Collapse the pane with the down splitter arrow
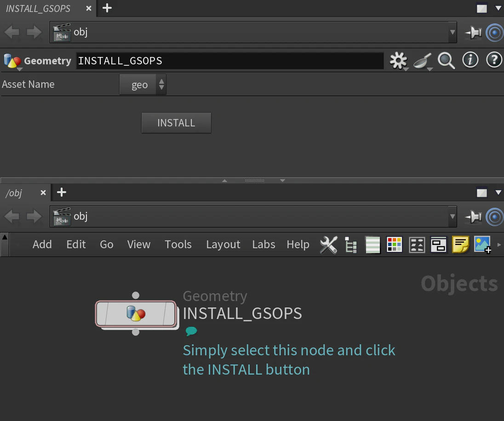Viewport: 504px width, 421px height. [282, 181]
